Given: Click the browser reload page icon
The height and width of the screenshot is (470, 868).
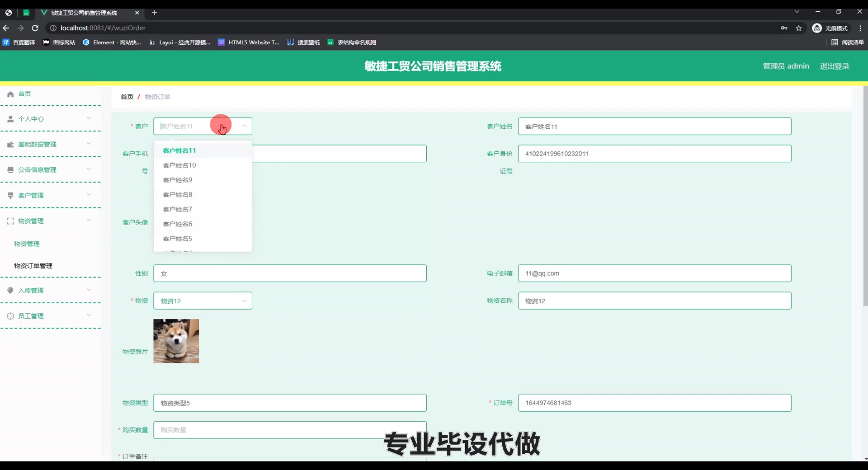Looking at the screenshot, I should 35,28.
